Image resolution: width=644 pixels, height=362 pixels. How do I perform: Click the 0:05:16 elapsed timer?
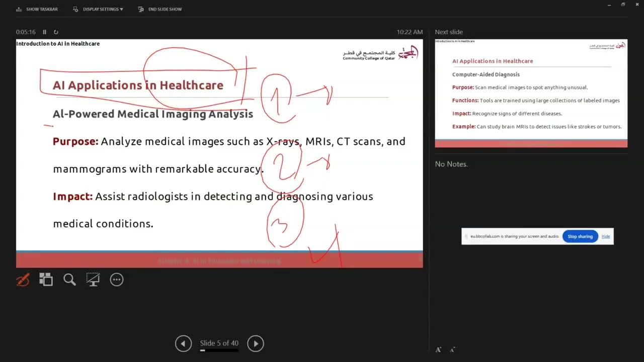point(26,32)
